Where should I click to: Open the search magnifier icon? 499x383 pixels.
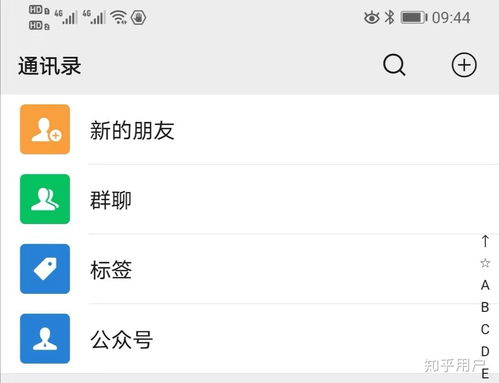(x=394, y=65)
